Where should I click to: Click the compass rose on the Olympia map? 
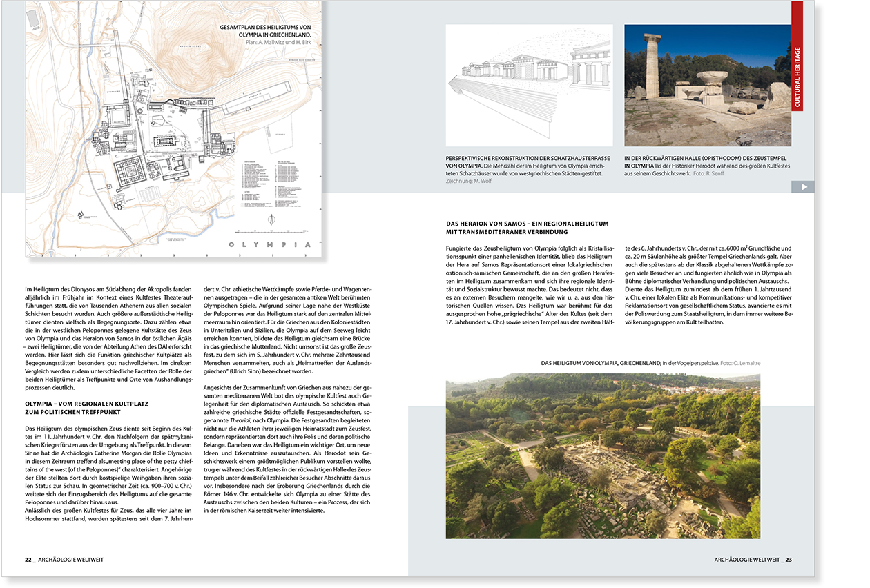click(271, 219)
